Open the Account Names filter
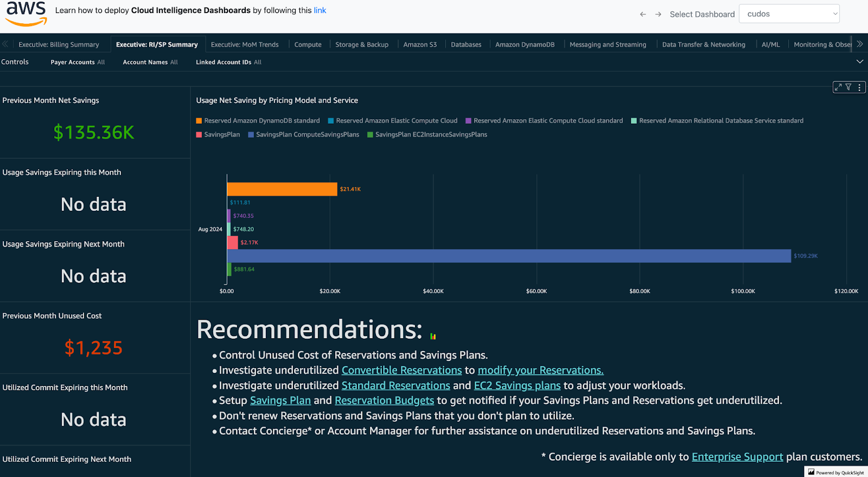 pos(150,62)
